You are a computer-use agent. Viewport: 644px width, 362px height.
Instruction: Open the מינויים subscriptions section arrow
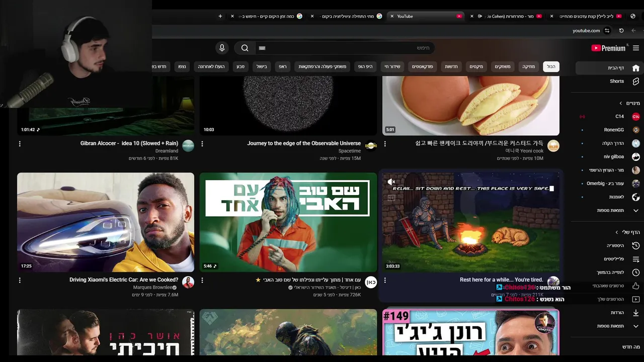click(621, 103)
